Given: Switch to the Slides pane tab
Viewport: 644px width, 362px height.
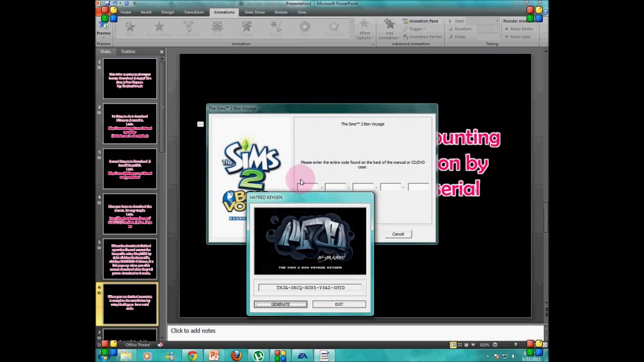Looking at the screenshot, I should tap(105, 51).
